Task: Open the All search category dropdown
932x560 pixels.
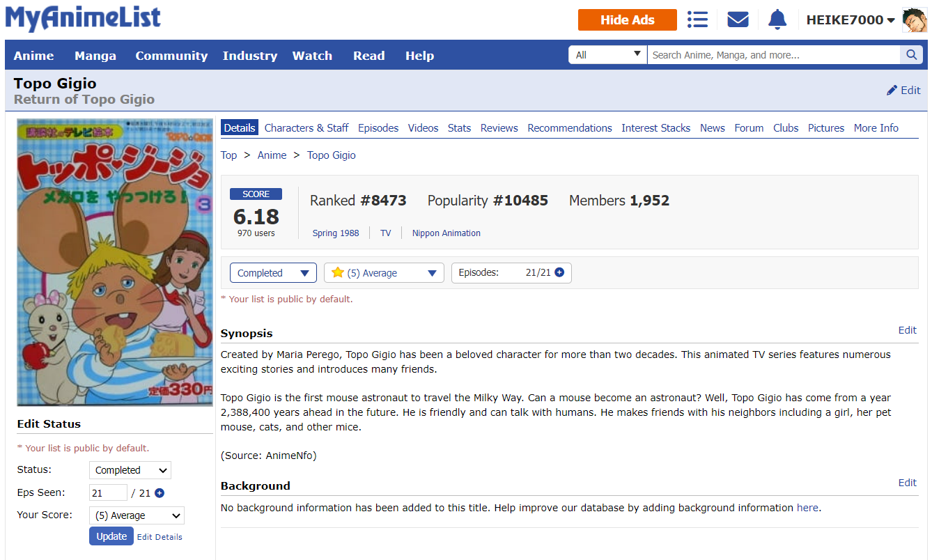Action: pyautogui.click(x=607, y=55)
